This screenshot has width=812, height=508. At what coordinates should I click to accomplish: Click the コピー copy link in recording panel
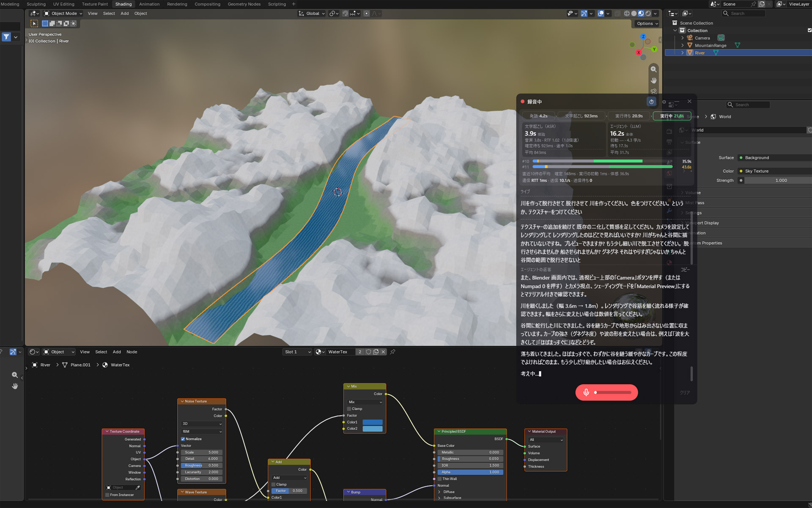685,270
